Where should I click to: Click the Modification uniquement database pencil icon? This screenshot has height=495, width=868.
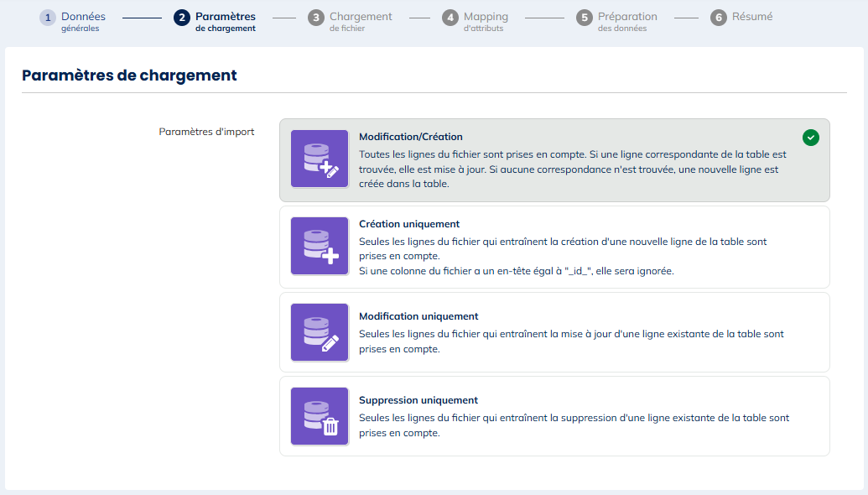click(320, 332)
